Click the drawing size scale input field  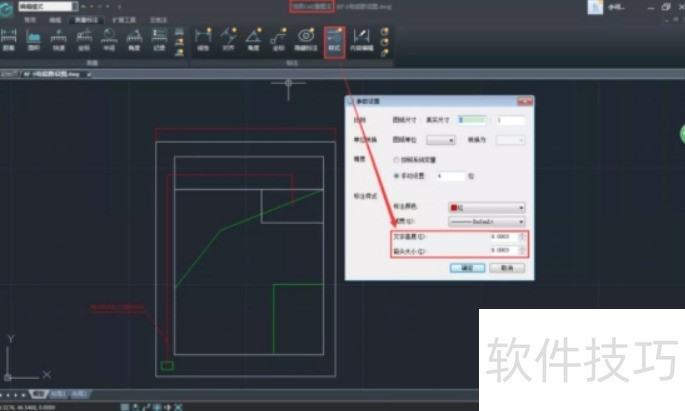tap(472, 120)
